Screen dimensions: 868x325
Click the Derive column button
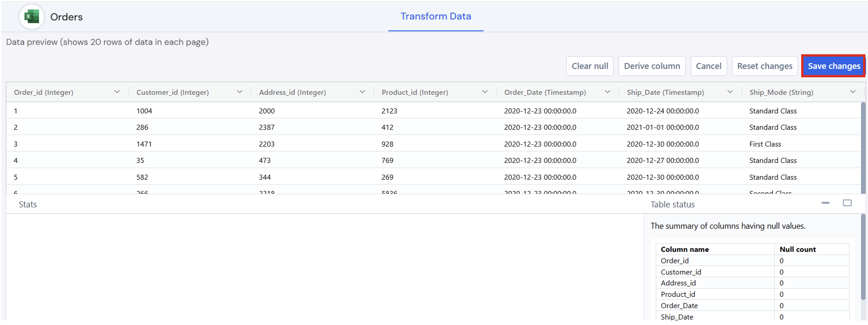(652, 66)
